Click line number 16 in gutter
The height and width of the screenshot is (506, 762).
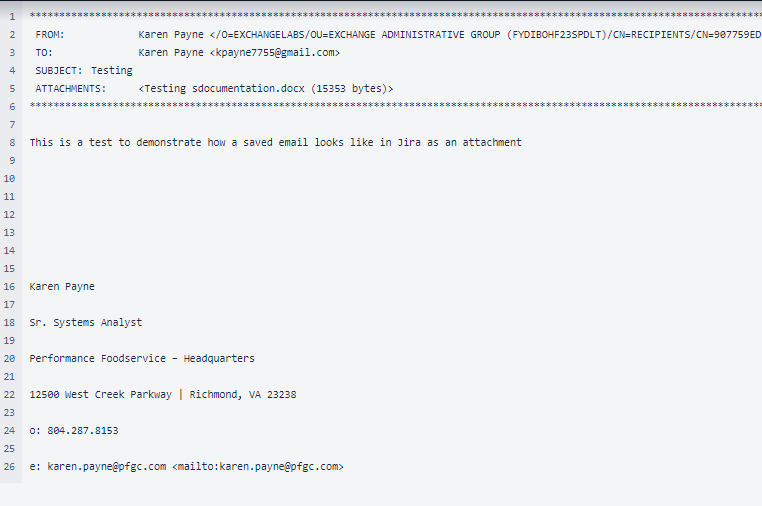(x=9, y=286)
